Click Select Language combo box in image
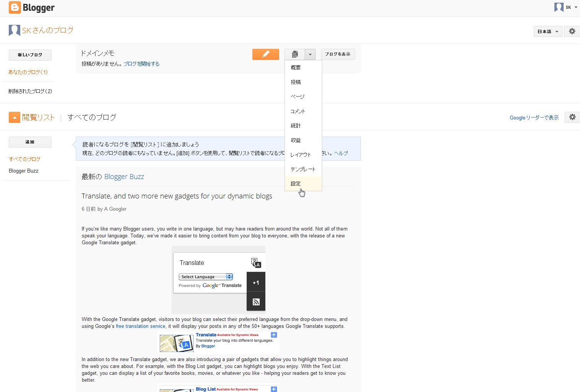 coord(205,277)
